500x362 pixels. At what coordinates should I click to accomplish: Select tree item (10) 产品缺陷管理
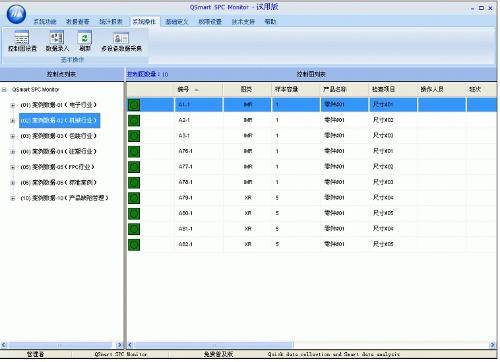tap(64, 198)
